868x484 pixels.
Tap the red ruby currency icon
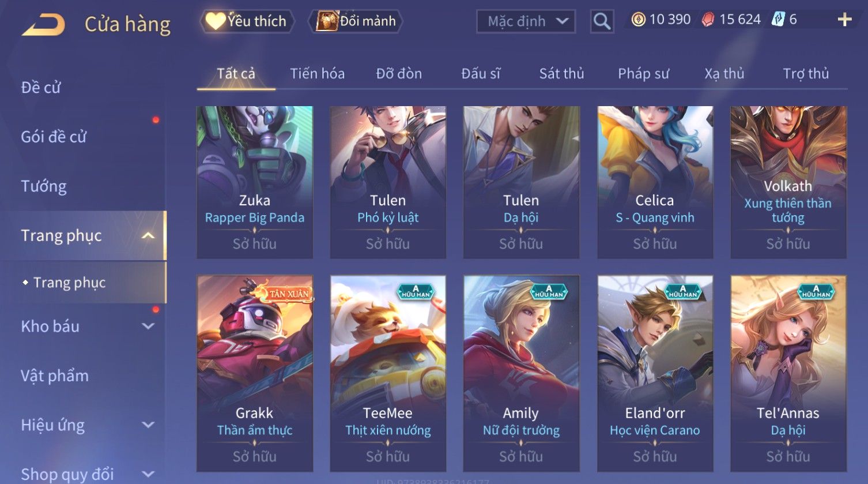pyautogui.click(x=708, y=20)
